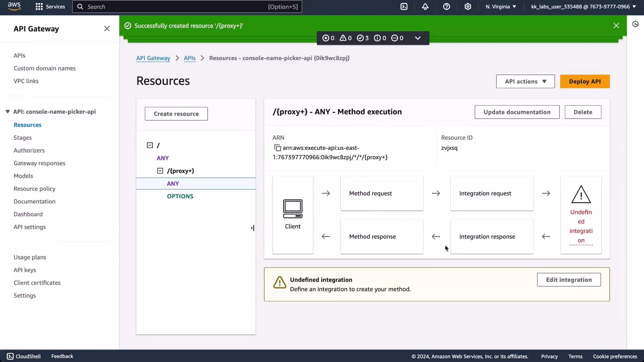Focus the top Search field
This screenshot has width=644, height=362.
click(x=187, y=7)
